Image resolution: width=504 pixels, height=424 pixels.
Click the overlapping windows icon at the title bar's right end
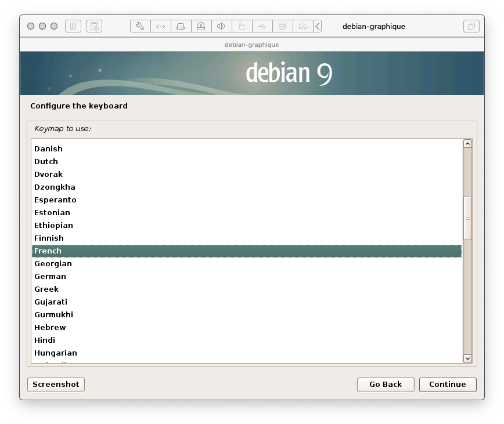click(471, 26)
